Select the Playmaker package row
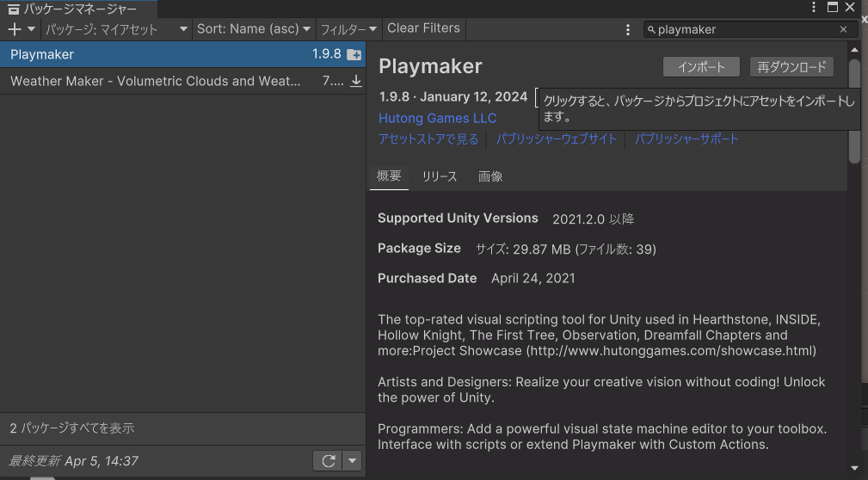 tap(182, 54)
